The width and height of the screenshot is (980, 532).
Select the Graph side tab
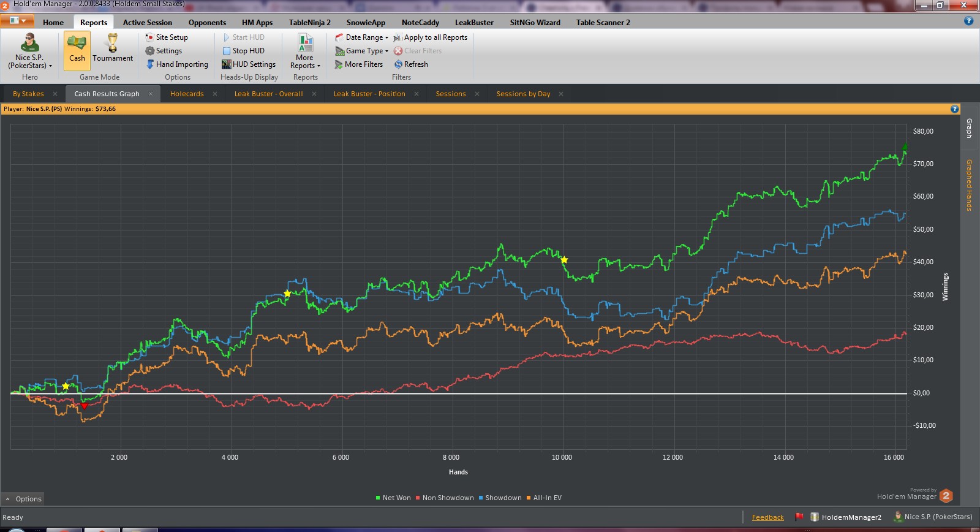pyautogui.click(x=969, y=128)
